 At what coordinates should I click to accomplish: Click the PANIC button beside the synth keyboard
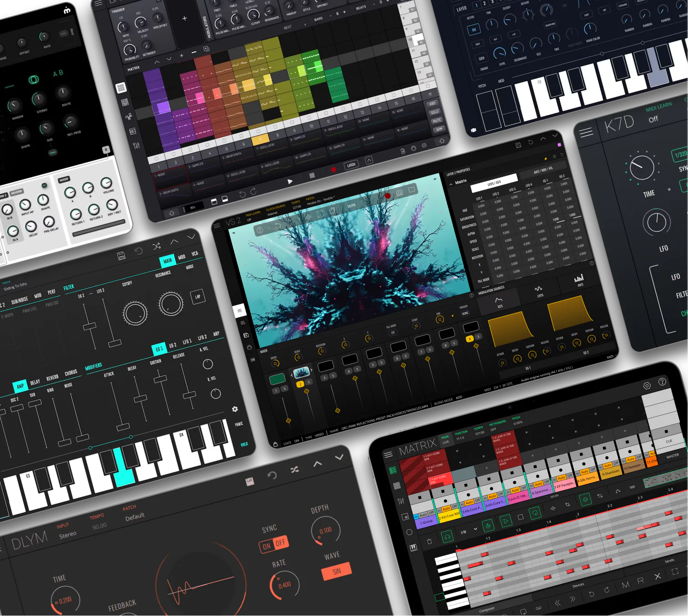click(x=239, y=424)
